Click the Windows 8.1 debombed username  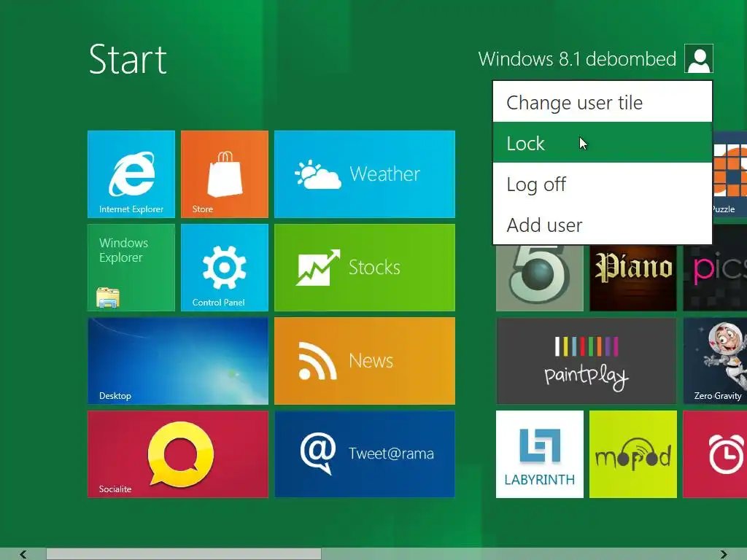point(577,59)
